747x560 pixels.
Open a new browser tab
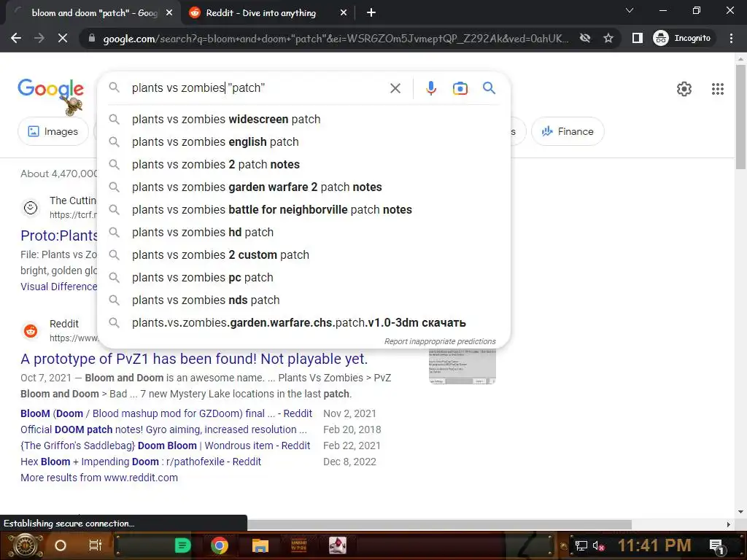click(371, 13)
